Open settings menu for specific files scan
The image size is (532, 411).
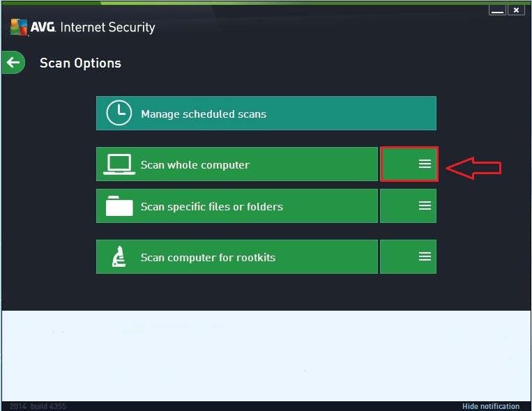click(x=408, y=205)
